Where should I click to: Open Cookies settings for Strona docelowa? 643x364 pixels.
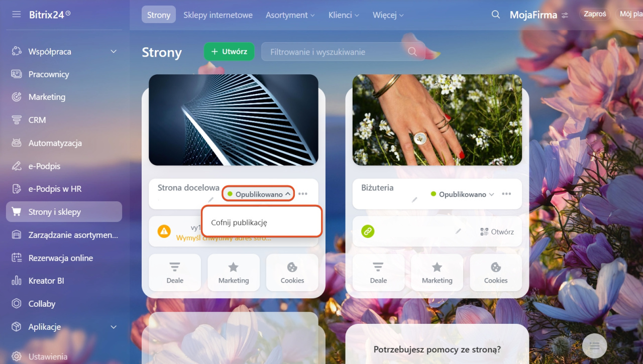coord(292,273)
